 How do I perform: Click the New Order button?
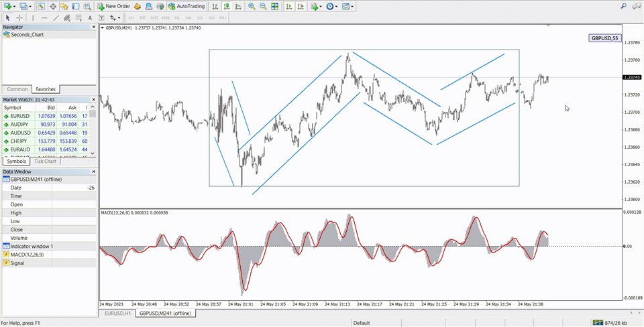(113, 6)
